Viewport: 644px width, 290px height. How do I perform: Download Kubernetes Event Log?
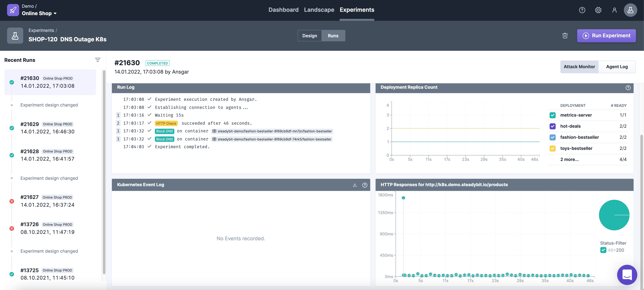pyautogui.click(x=354, y=185)
